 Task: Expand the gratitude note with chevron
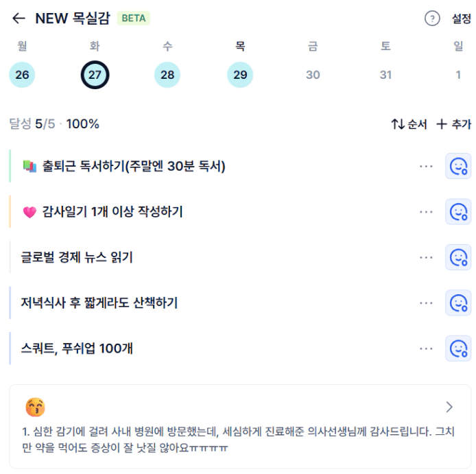[449, 407]
